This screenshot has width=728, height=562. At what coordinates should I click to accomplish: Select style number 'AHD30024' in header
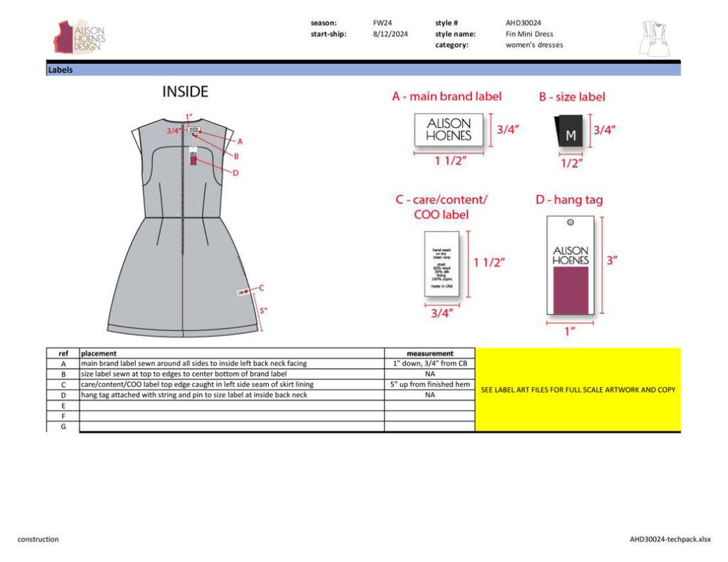pyautogui.click(x=523, y=23)
